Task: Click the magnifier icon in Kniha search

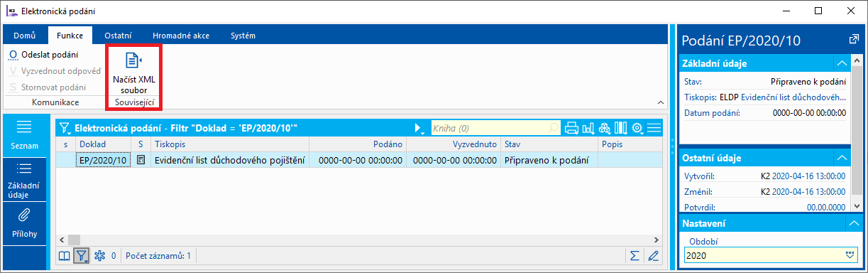Action: tap(554, 128)
